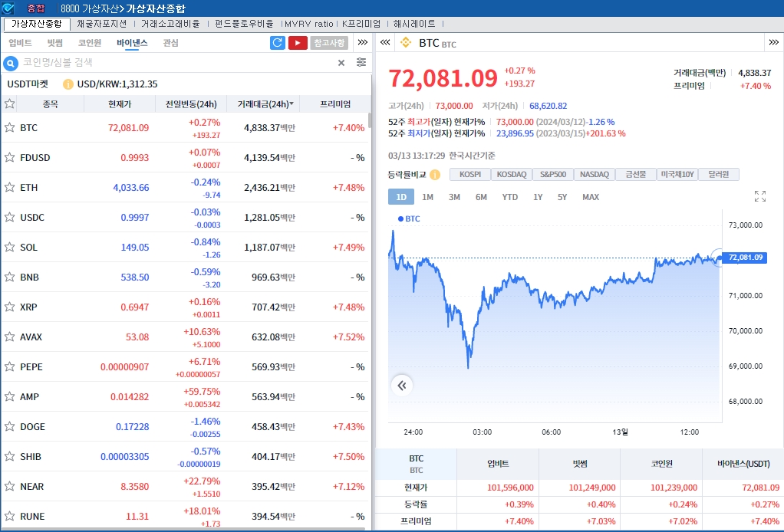
Task: Click the 참고사항 button
Action: [x=329, y=43]
